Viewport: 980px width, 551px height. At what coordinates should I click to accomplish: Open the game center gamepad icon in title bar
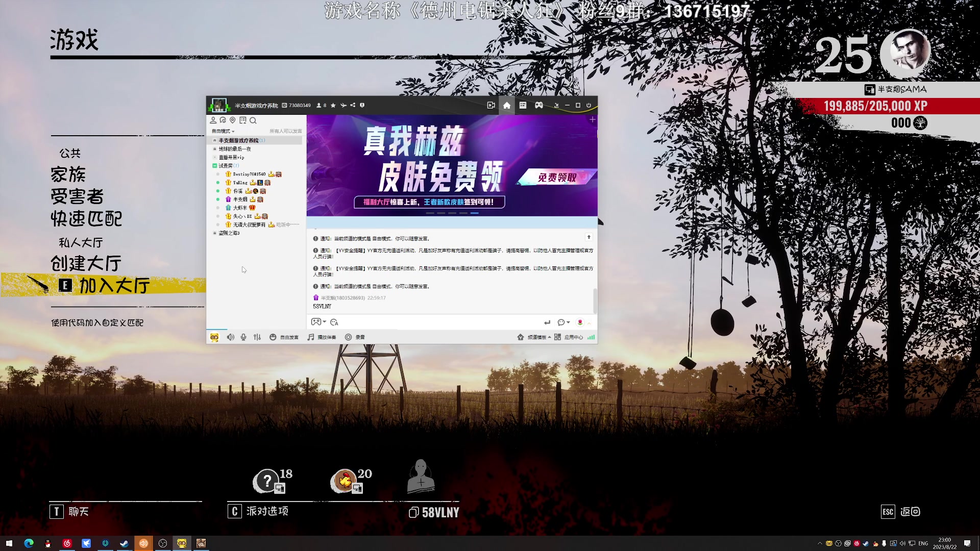[x=539, y=105]
